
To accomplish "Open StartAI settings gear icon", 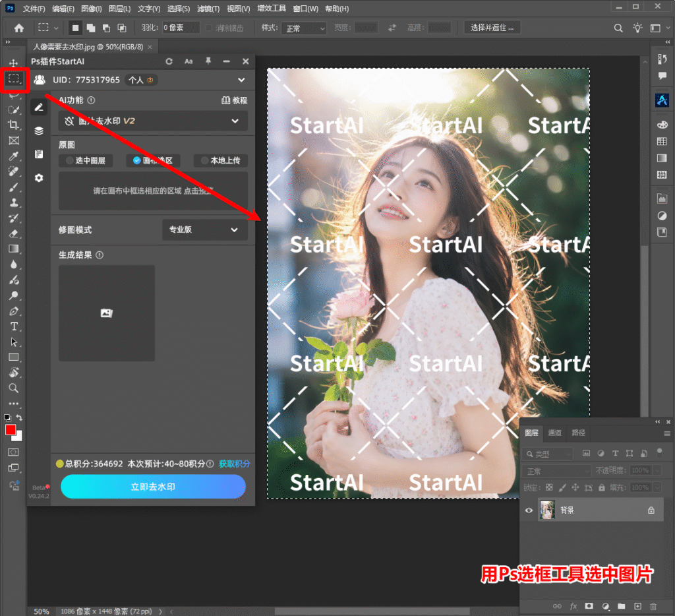I will (x=39, y=178).
